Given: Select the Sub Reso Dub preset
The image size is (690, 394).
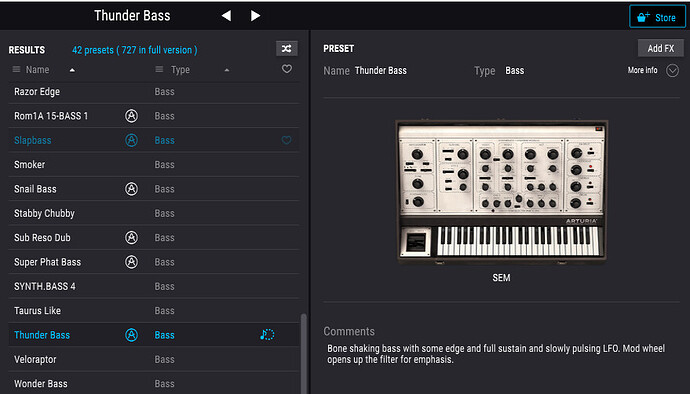Looking at the screenshot, I should point(154,237).
